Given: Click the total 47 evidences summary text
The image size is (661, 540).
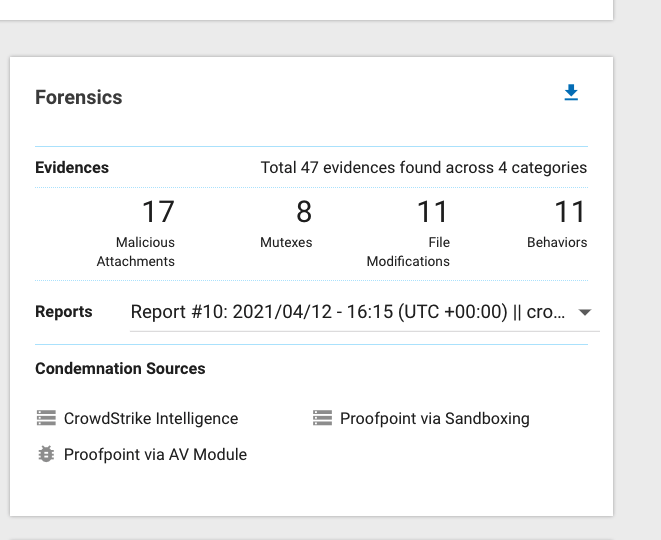Looking at the screenshot, I should (424, 167).
